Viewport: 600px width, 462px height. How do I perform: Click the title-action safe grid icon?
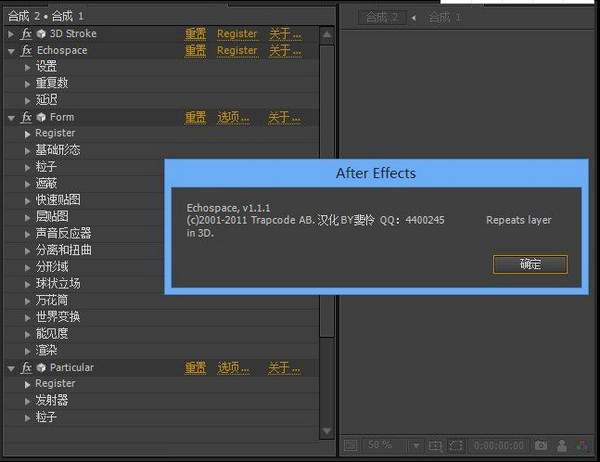435,446
